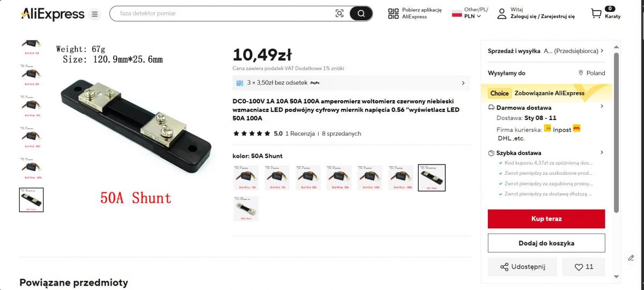This screenshot has height=290, width=644.
Task: Click the search input field
Action: 223,13
